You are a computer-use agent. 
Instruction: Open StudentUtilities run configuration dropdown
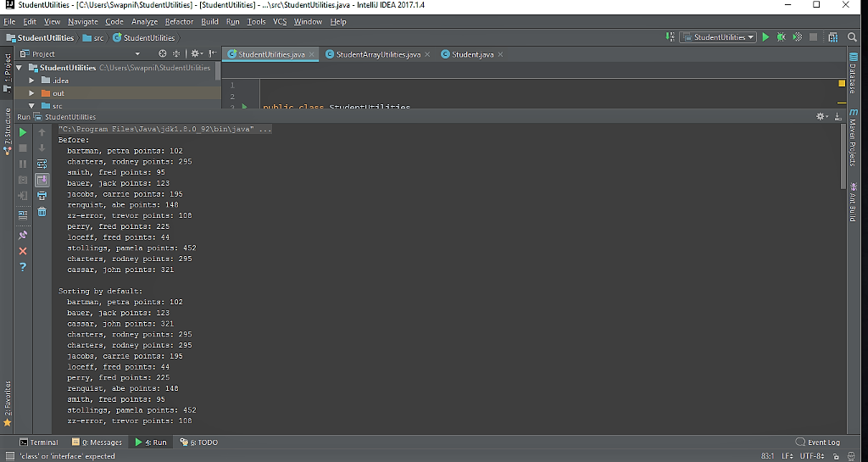pos(718,37)
